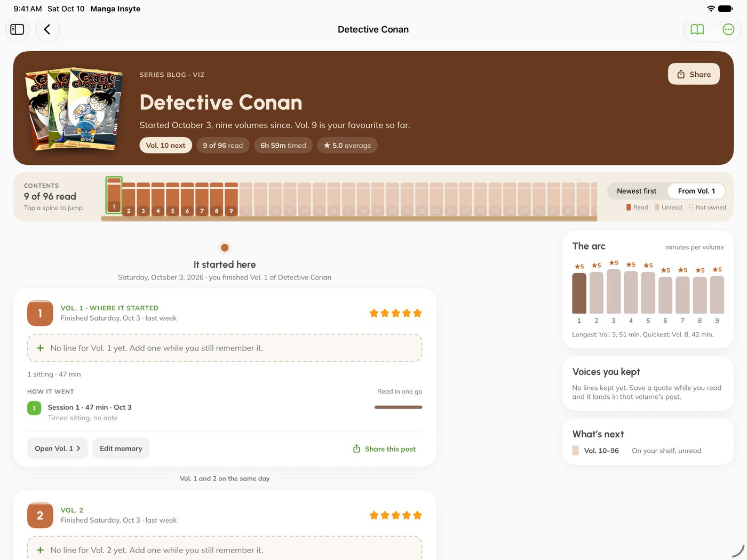Click the Session 1 green badge
Image resolution: width=747 pixels, height=560 pixels.
[34, 408]
